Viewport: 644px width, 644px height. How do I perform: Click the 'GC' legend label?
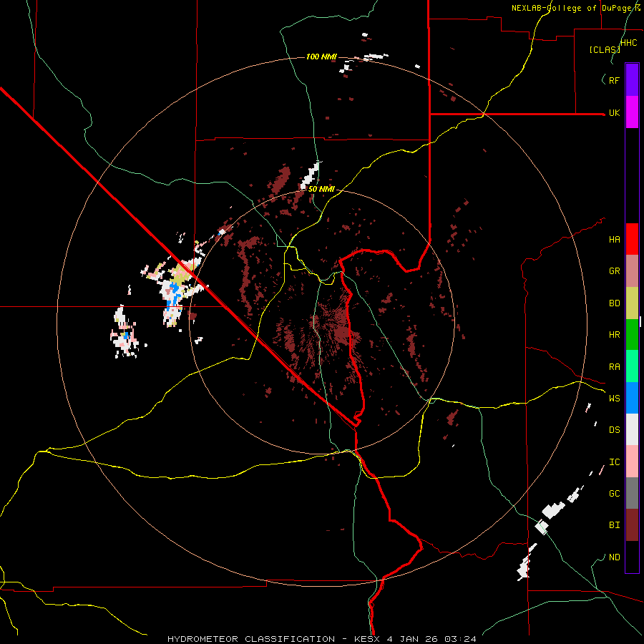pos(614,494)
